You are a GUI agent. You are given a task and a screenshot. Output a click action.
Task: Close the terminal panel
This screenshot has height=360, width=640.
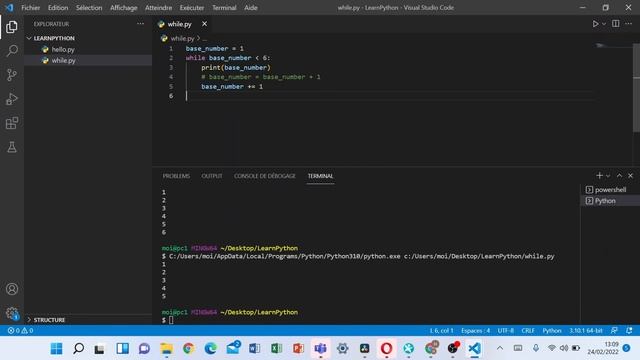click(631, 176)
